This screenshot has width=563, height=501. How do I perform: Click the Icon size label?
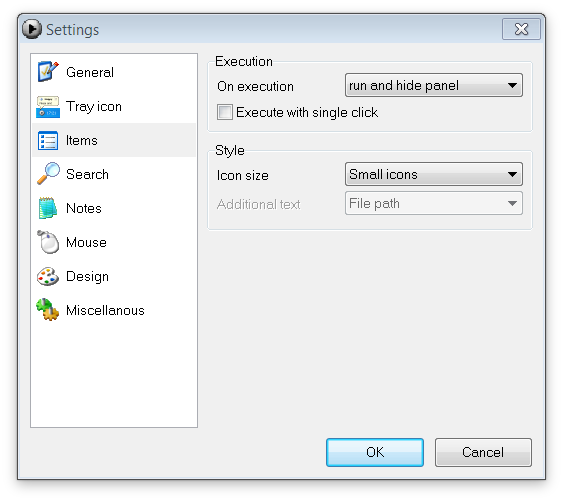pyautogui.click(x=242, y=175)
